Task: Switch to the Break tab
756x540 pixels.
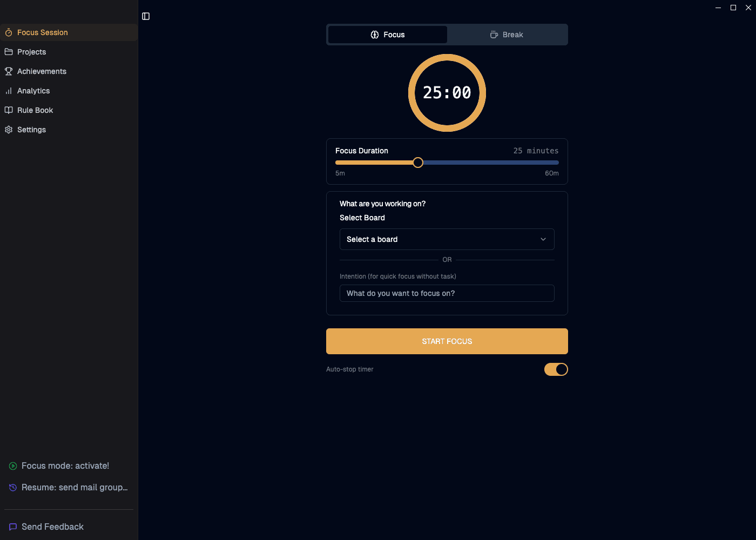Action: [507, 35]
